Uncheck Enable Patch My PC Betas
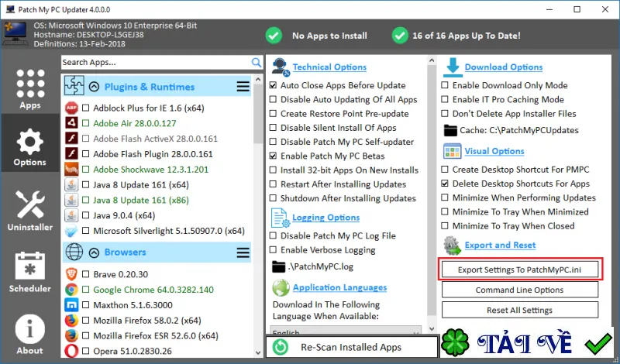The height and width of the screenshot is (364, 620). 273,156
